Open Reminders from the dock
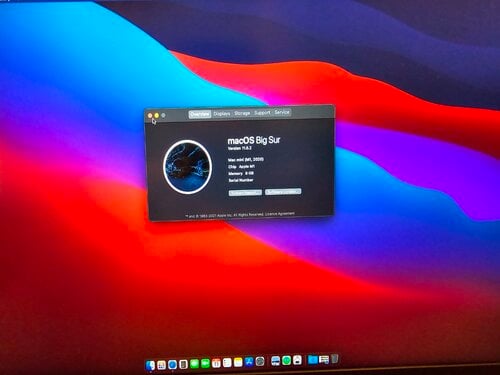The width and height of the screenshot is (500, 375). 227,363
